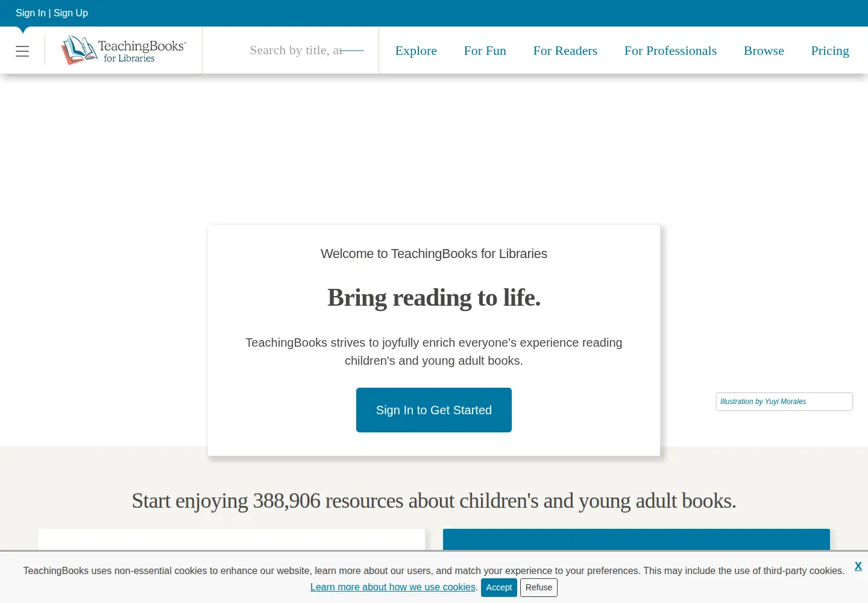
Task: Open Learn more about how we use cookies
Action: pyautogui.click(x=393, y=587)
